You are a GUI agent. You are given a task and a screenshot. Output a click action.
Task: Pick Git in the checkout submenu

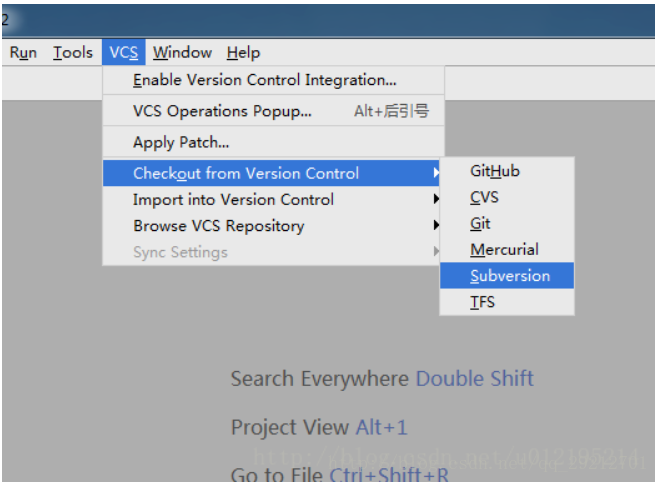(480, 224)
